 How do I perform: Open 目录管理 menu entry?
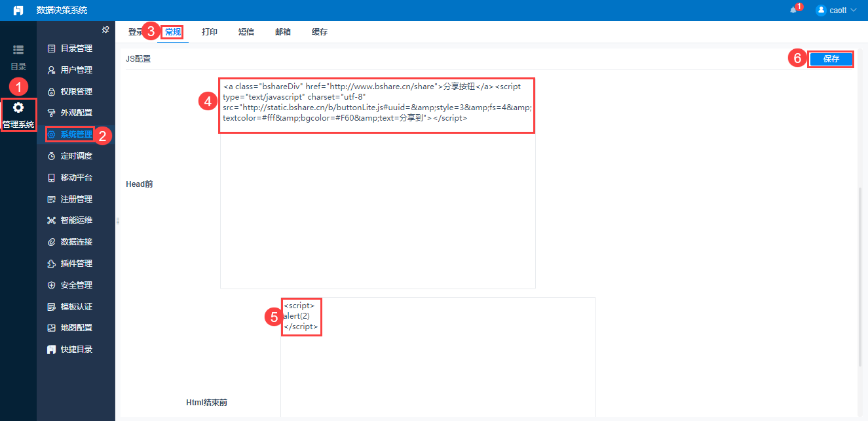76,49
